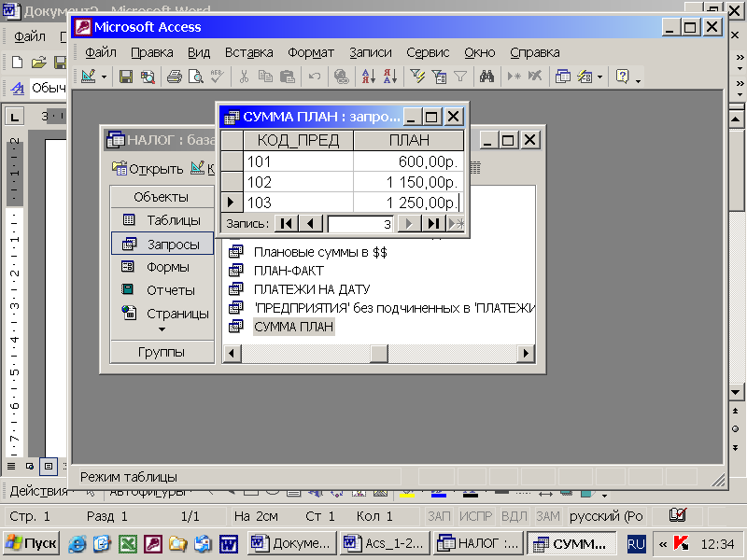
Task: Click the record number input field
Action: pyautogui.click(x=360, y=224)
